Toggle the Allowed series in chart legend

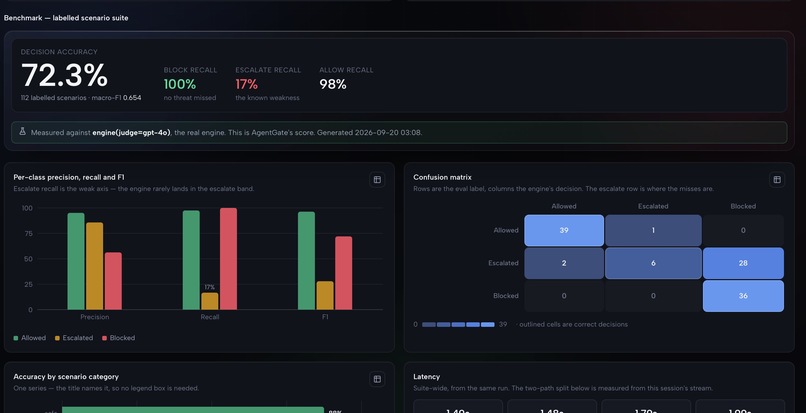pos(29,338)
